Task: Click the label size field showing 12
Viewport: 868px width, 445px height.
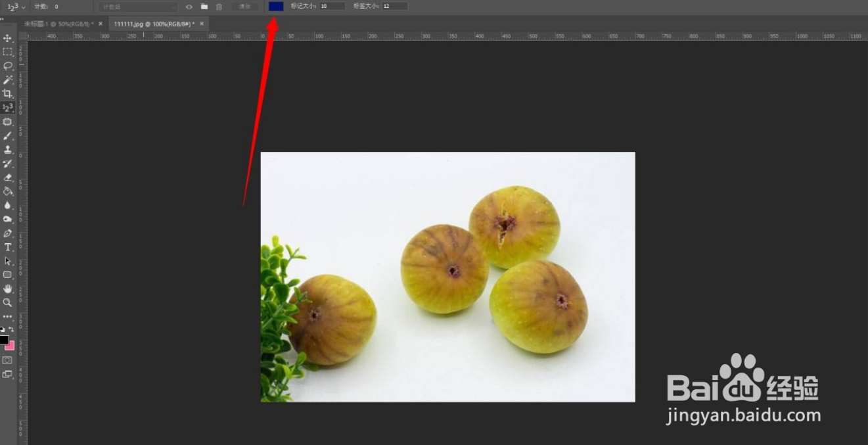Action: coord(395,6)
